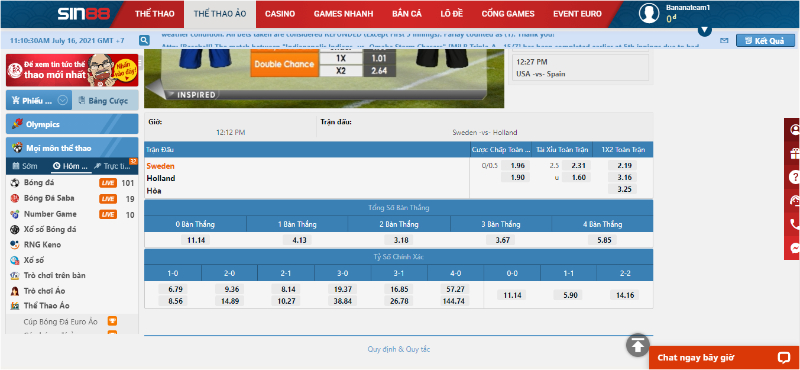
Task: Select correct score 1-1 odds 5.90
Action: point(568,295)
